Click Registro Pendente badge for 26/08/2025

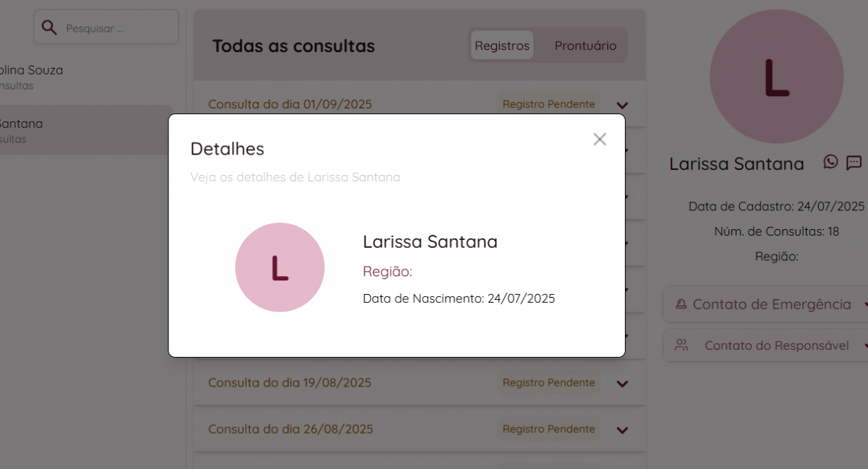[x=548, y=429]
